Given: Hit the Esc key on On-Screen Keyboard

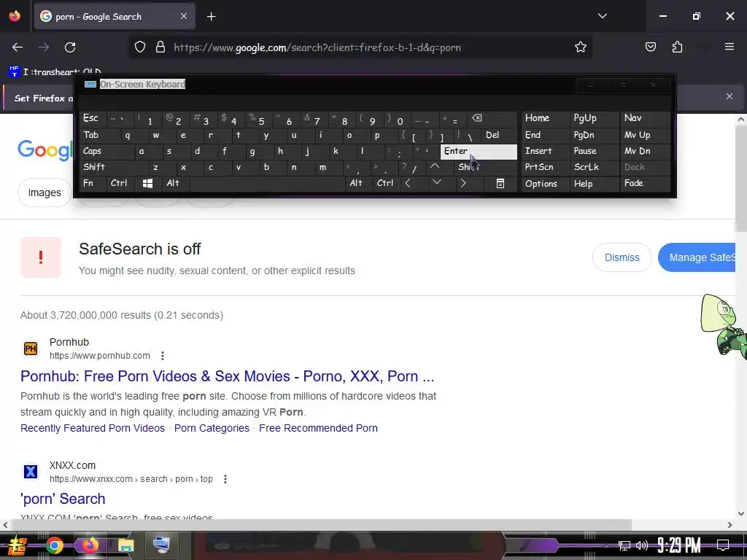Looking at the screenshot, I should 93,119.
